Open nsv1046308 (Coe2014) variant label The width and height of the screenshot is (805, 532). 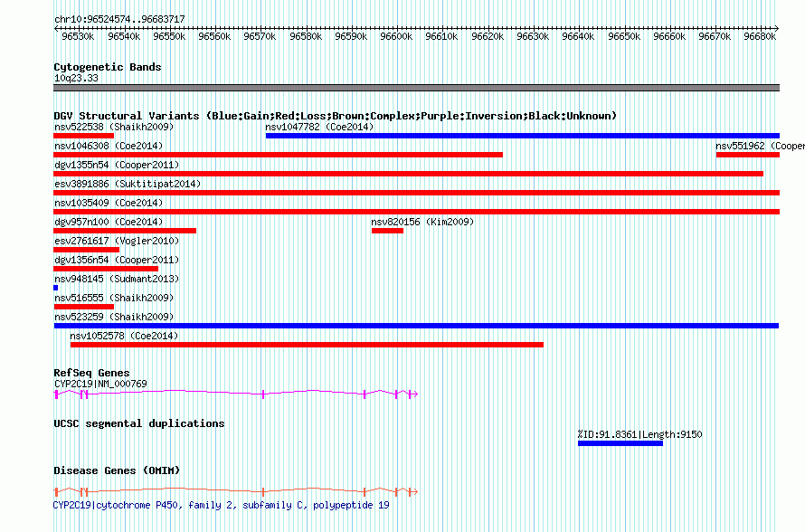coord(109,146)
